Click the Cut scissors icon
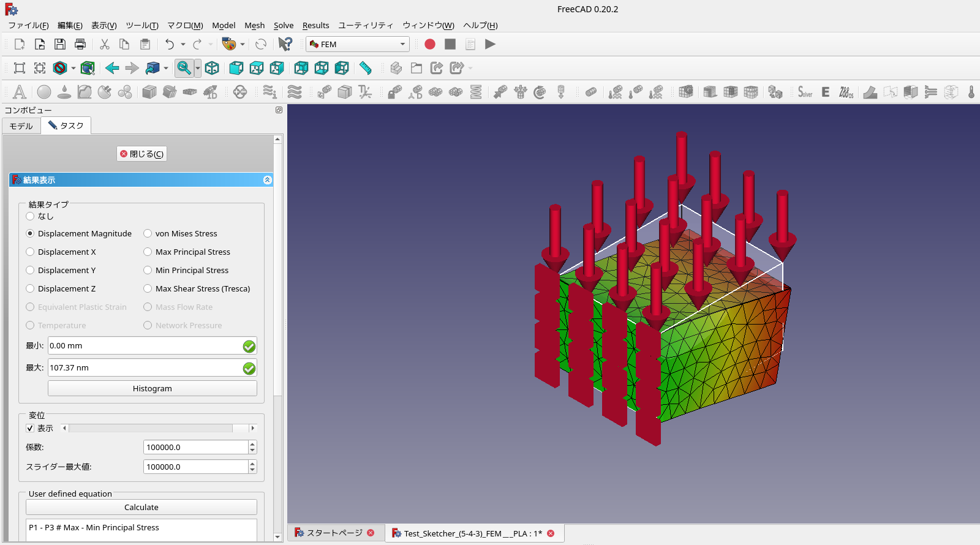This screenshot has width=980, height=545. tap(105, 44)
